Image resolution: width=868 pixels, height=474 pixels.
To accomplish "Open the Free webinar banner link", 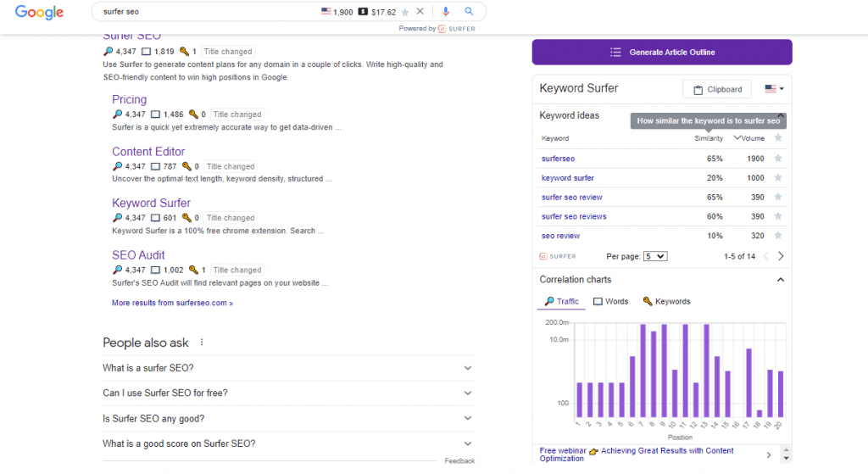I will point(637,454).
